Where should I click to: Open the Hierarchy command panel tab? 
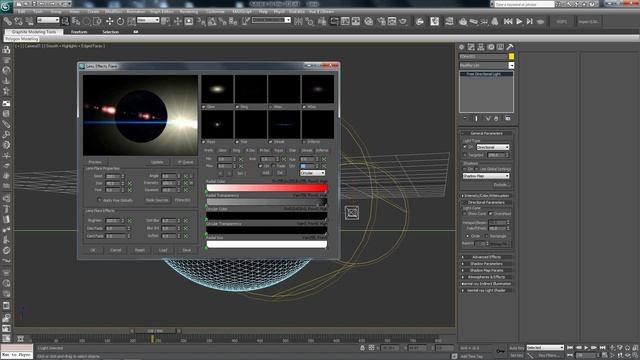point(481,47)
